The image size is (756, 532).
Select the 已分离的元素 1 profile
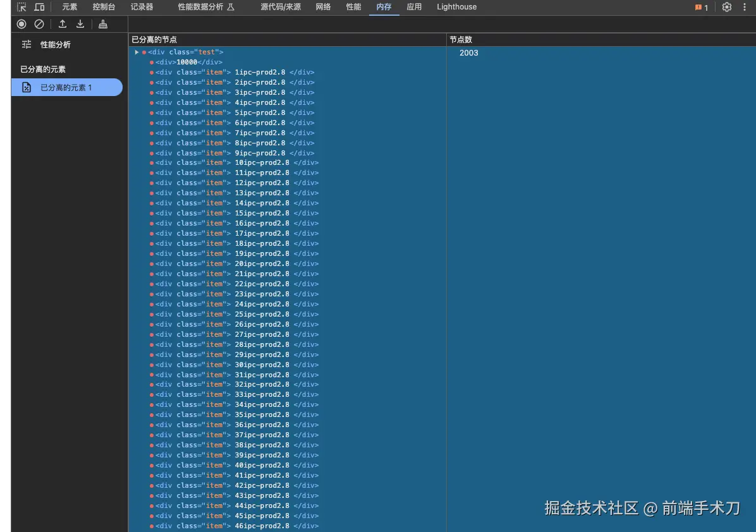[x=66, y=87]
